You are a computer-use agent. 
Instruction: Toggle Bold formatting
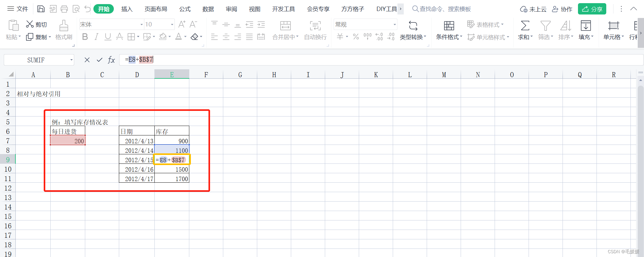85,37
